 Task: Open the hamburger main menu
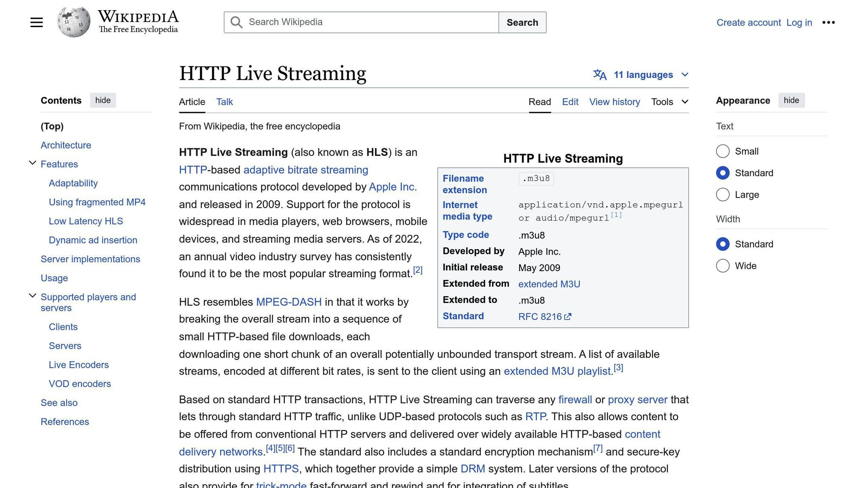(x=36, y=22)
